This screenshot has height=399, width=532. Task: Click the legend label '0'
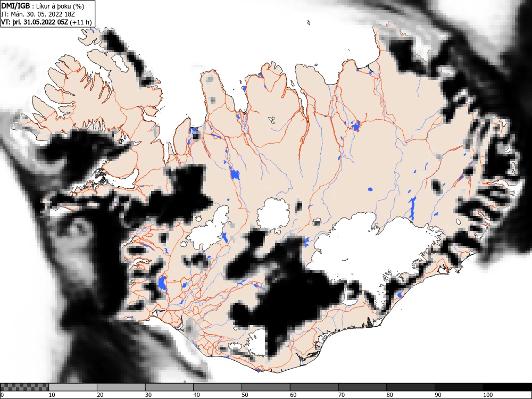[2, 395]
